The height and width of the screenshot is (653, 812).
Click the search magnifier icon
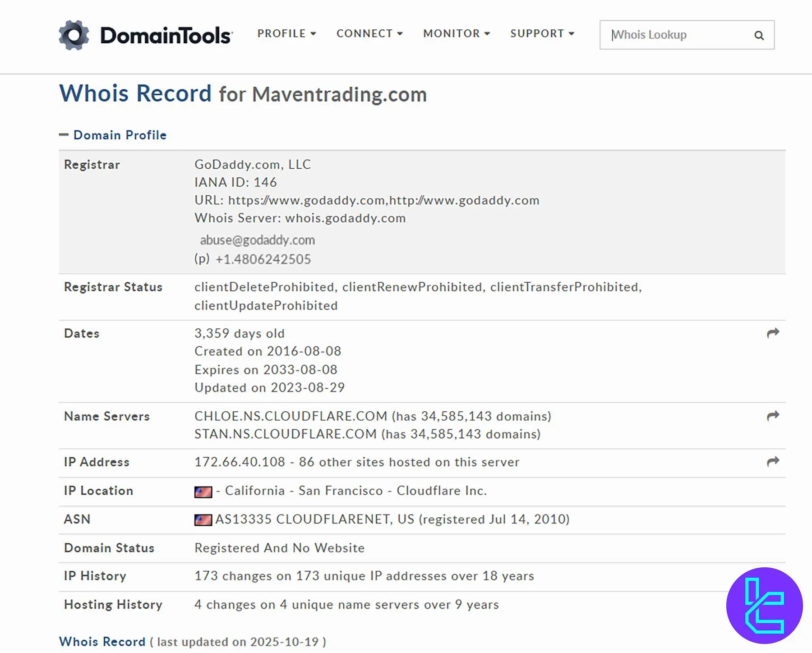pos(759,35)
